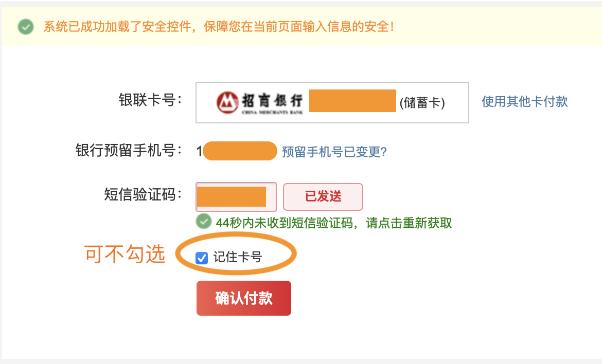This screenshot has height=364, width=602.
Task: Open the 使用其他卡付款 link
Action: 524,101
